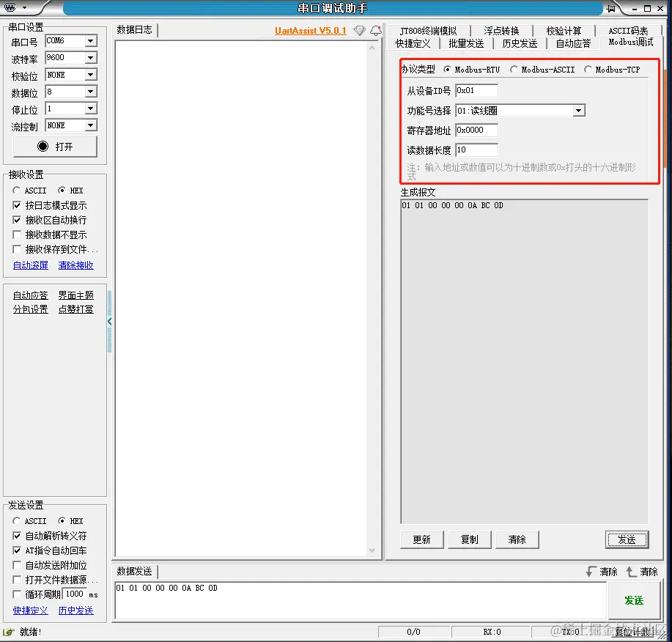Click the clear-down arrow icon above send area
Image resolution: width=672 pixels, height=642 pixels.
pyautogui.click(x=591, y=572)
